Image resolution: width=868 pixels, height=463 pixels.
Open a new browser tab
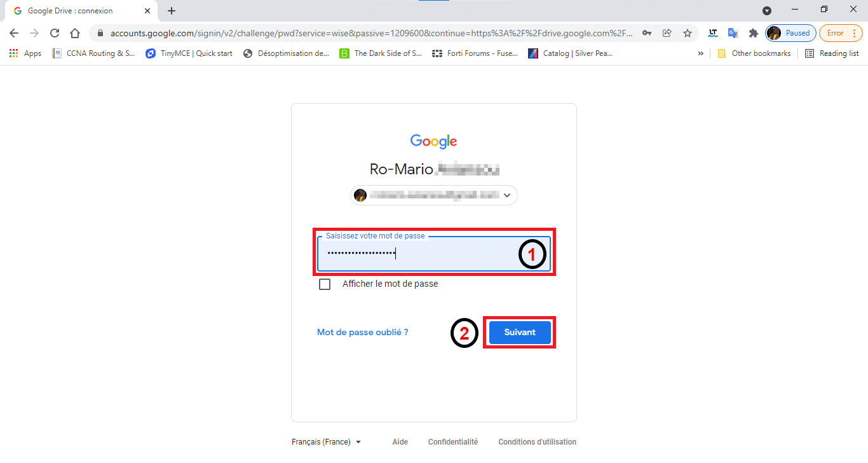point(172,11)
